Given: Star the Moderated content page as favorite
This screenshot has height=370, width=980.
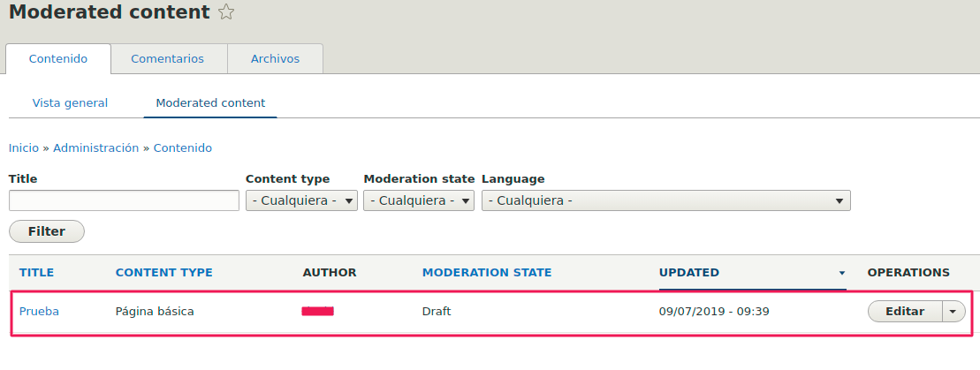Looking at the screenshot, I should point(226,11).
